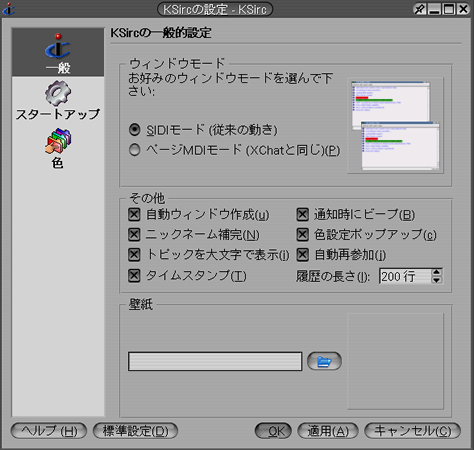
Task: Toggle 自動再参加 checkbox
Action: click(303, 255)
